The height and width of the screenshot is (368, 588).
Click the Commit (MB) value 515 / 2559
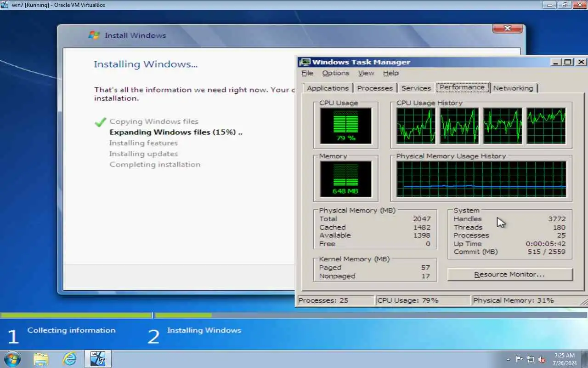pos(547,252)
